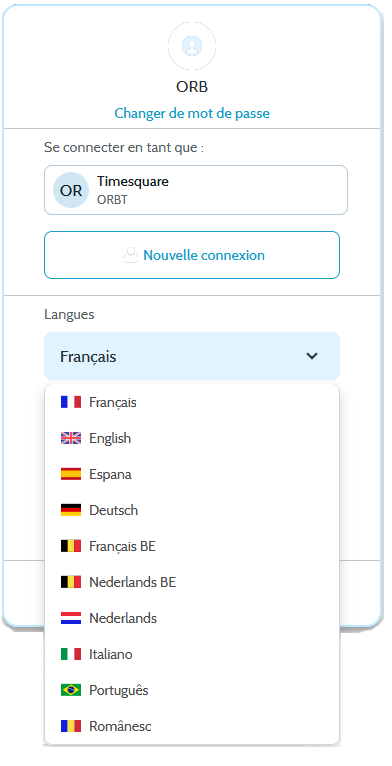Click the Italian flag icon
The width and height of the screenshot is (392, 766).
tap(71, 654)
